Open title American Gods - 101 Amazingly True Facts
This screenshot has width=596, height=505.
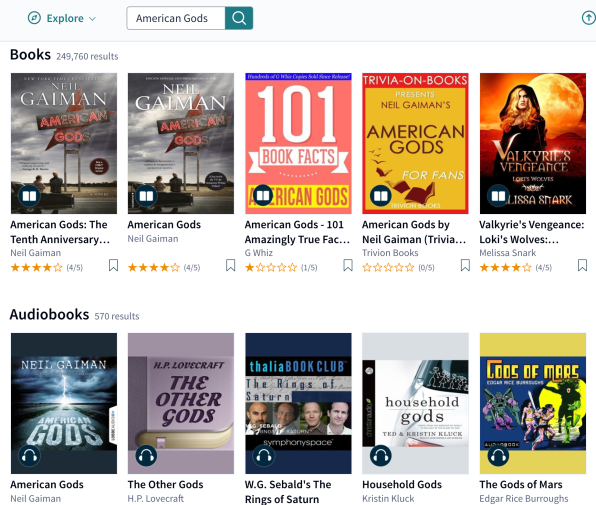tap(297, 232)
